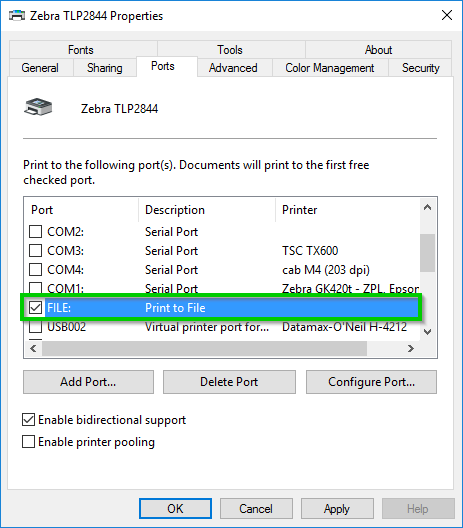Check the COM2: serial port checkbox
The height and width of the screenshot is (528, 463).
click(35, 232)
